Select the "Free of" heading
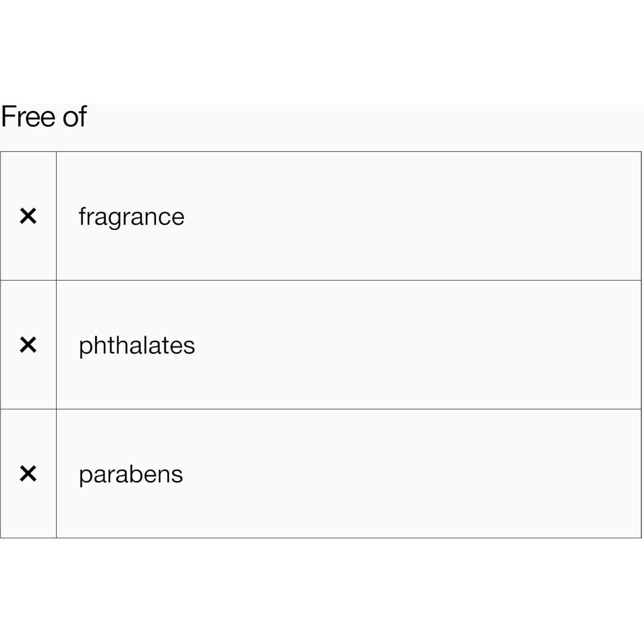 point(44,117)
